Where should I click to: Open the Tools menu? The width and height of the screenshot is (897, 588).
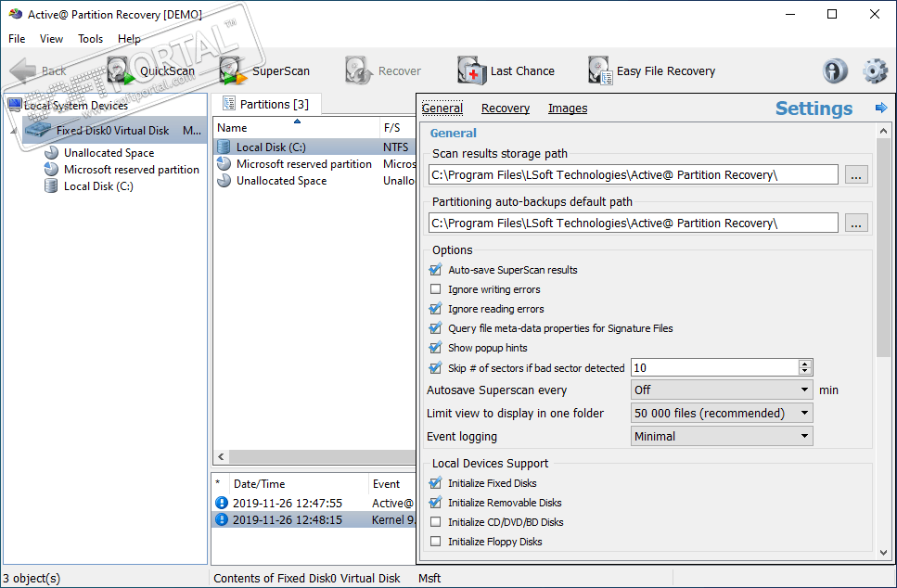(90, 38)
